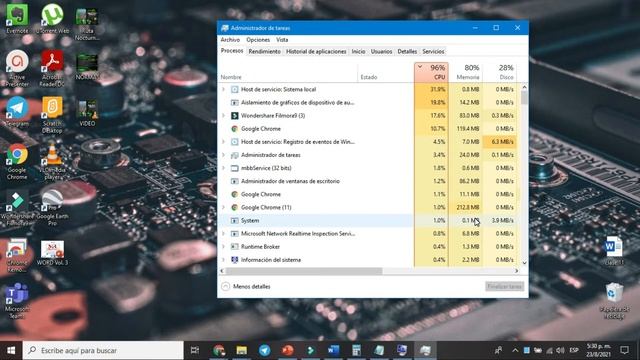Open PowerPoint from the taskbar
640x360 pixels.
pos(287,350)
